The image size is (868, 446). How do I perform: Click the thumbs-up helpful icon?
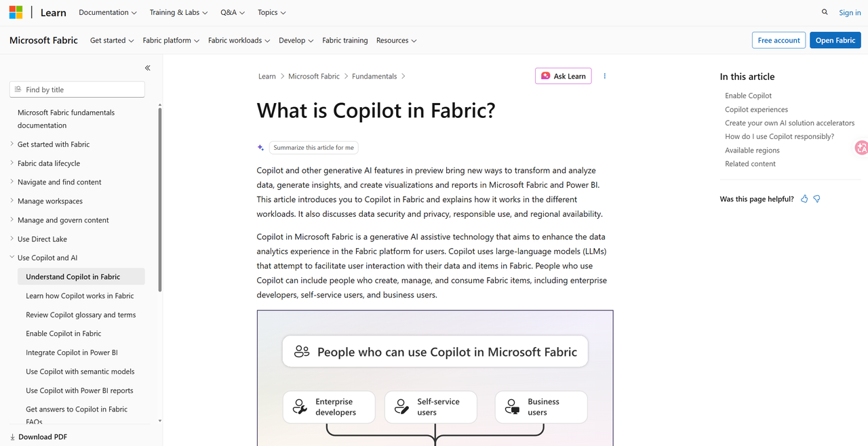point(804,199)
